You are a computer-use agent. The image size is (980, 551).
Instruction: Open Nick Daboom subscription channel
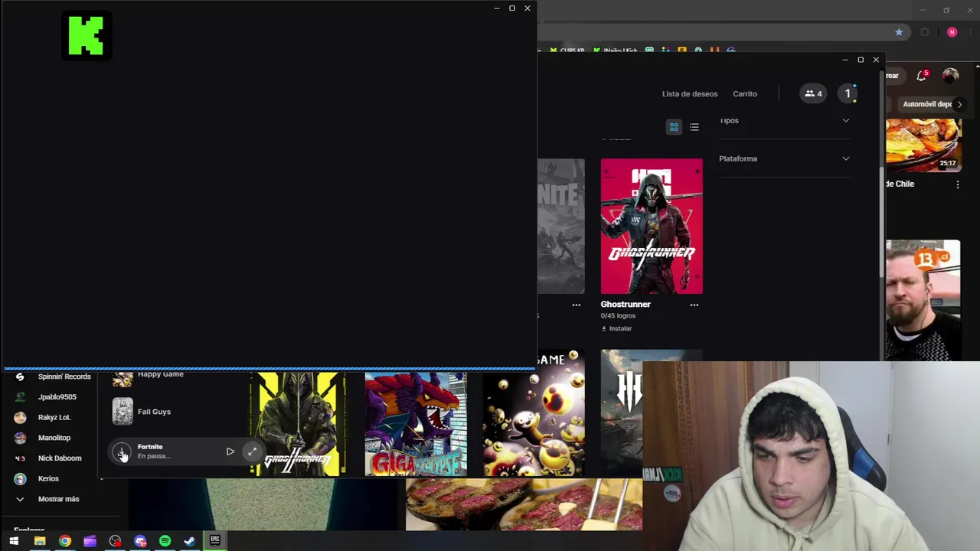coord(48,458)
